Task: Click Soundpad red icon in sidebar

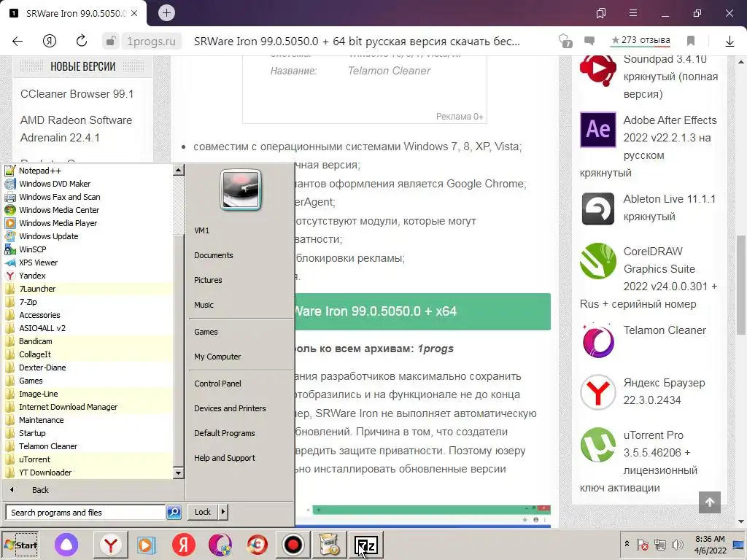Action: coord(598,70)
